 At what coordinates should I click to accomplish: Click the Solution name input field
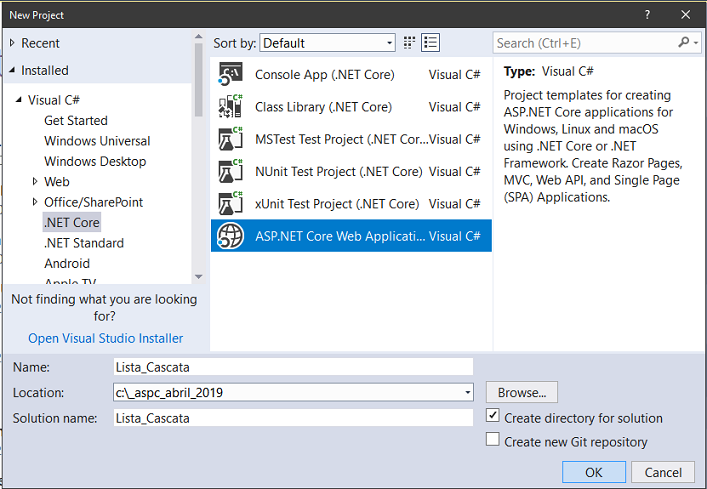pos(293,418)
